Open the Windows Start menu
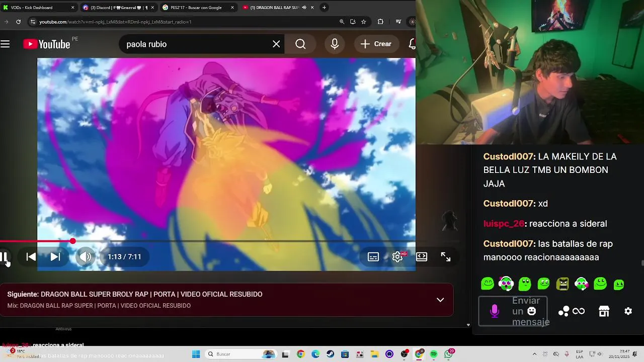Viewport: 644px width, 362px height. point(196,354)
